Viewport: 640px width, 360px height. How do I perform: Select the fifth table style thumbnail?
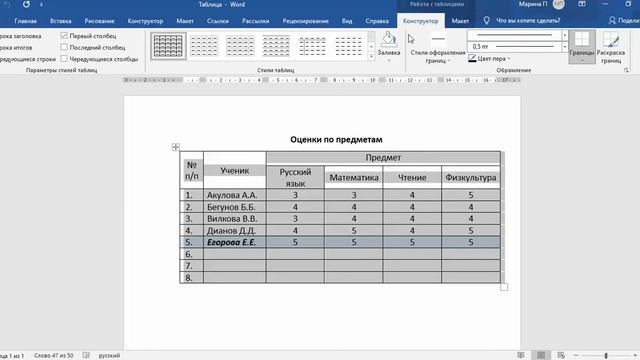[x=313, y=46]
